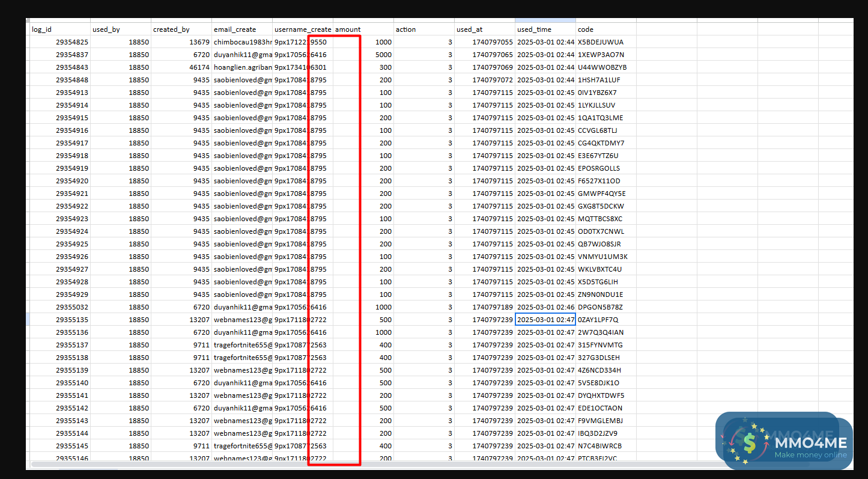This screenshot has width=868, height=479.
Task: Select code cell GMWPF4QY5E
Action: coord(606,194)
